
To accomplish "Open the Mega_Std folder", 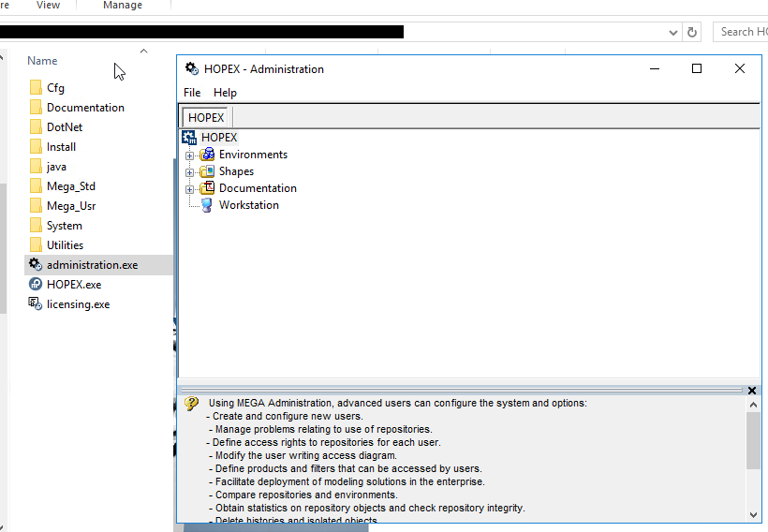I will (x=70, y=186).
